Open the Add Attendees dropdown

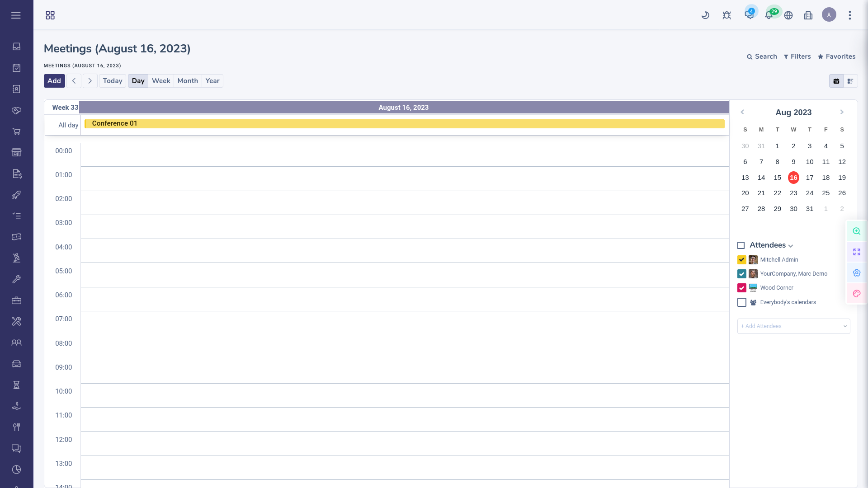(x=793, y=326)
